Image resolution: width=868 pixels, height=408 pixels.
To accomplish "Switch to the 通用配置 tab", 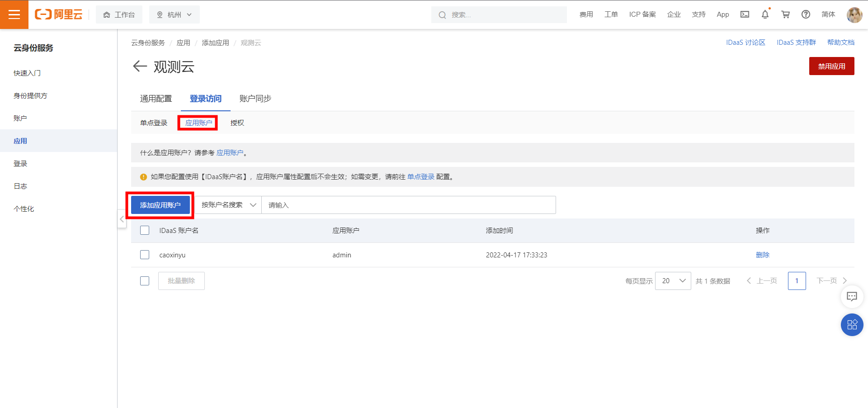I will point(156,99).
